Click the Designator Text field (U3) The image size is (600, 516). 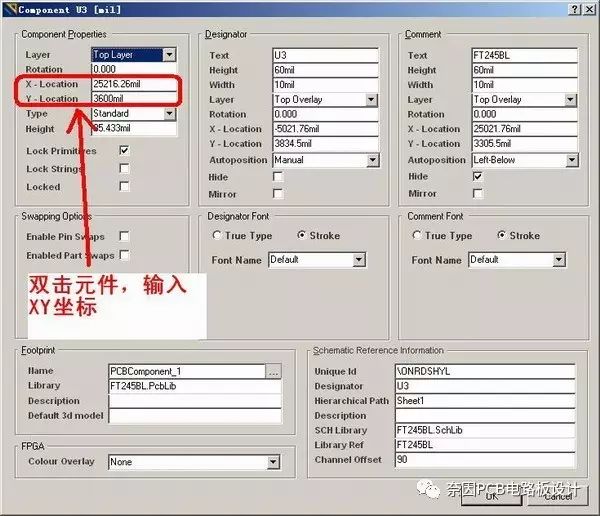(x=326, y=55)
